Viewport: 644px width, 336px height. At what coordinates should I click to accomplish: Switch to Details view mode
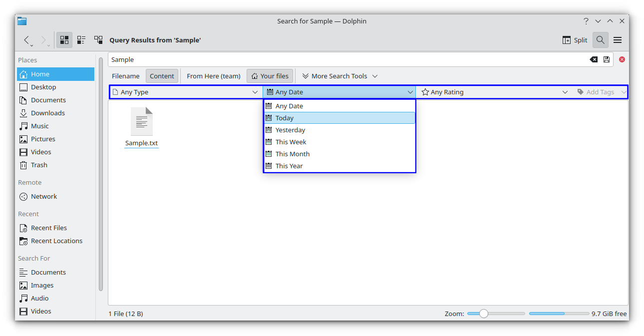(x=98, y=40)
